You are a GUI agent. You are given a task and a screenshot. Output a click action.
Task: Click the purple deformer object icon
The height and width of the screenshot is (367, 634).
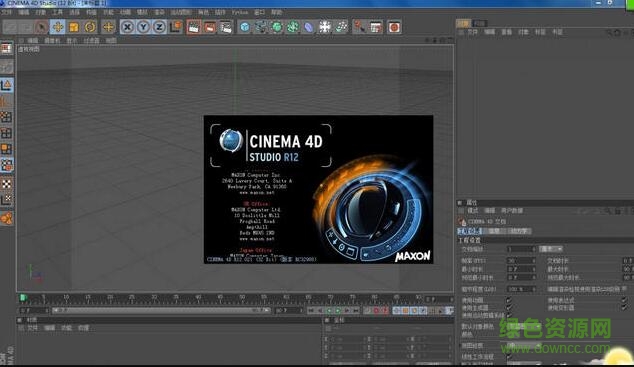click(309, 27)
